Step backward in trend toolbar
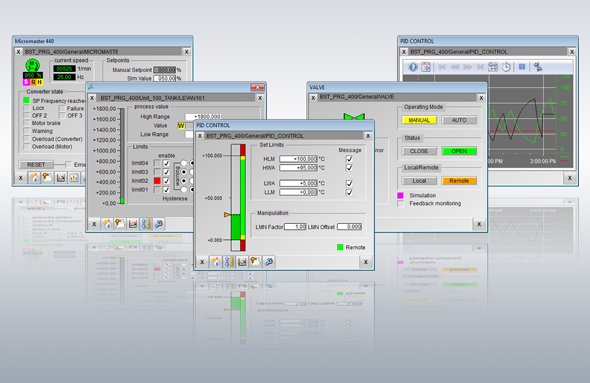Image resolution: width=590 pixels, height=383 pixels. click(455, 67)
